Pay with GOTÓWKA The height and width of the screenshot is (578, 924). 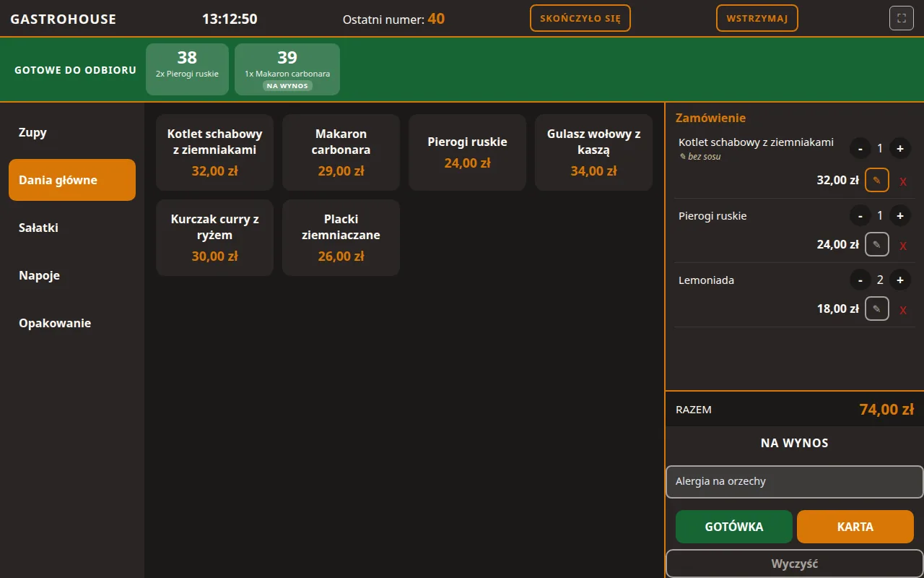pos(734,527)
